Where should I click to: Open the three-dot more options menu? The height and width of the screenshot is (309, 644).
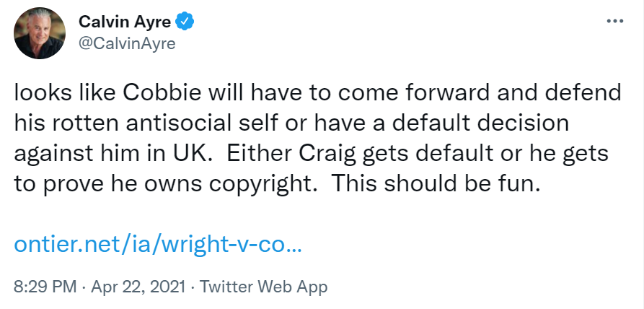pos(615,21)
